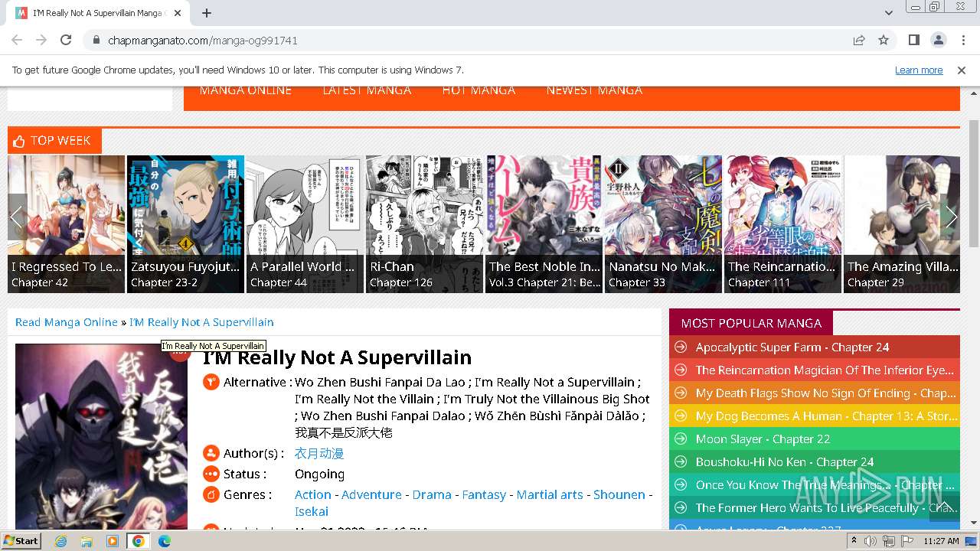Close the I'm Really Not A Supervillain tab
This screenshot has width=980, height=551.
tap(178, 13)
